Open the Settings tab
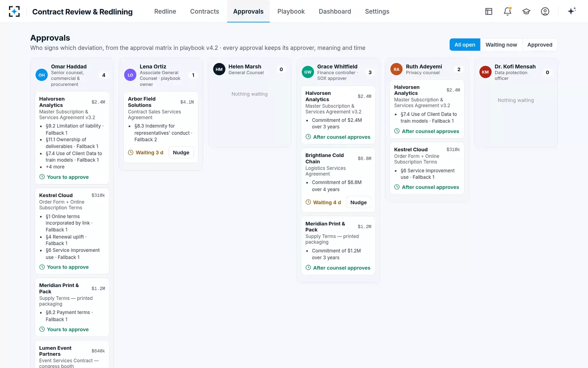 377,11
